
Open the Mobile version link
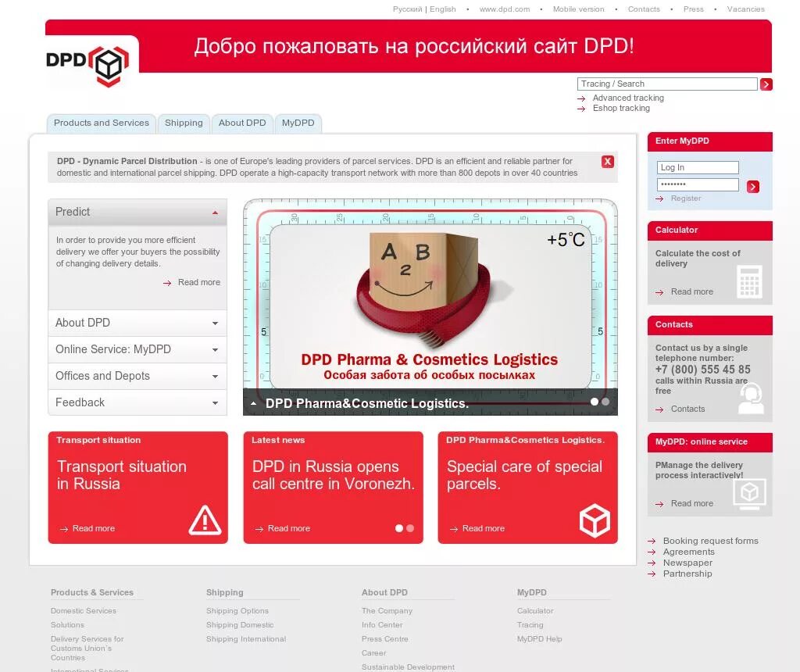[x=579, y=9]
